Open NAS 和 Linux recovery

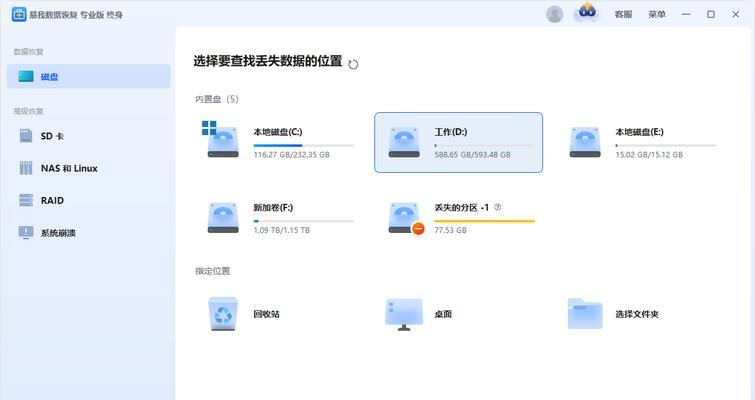[69, 168]
